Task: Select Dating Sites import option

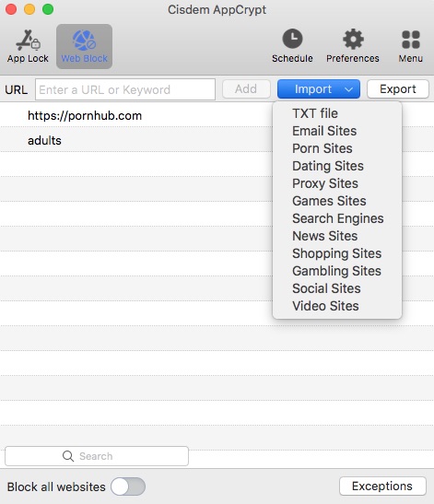Action: [328, 166]
